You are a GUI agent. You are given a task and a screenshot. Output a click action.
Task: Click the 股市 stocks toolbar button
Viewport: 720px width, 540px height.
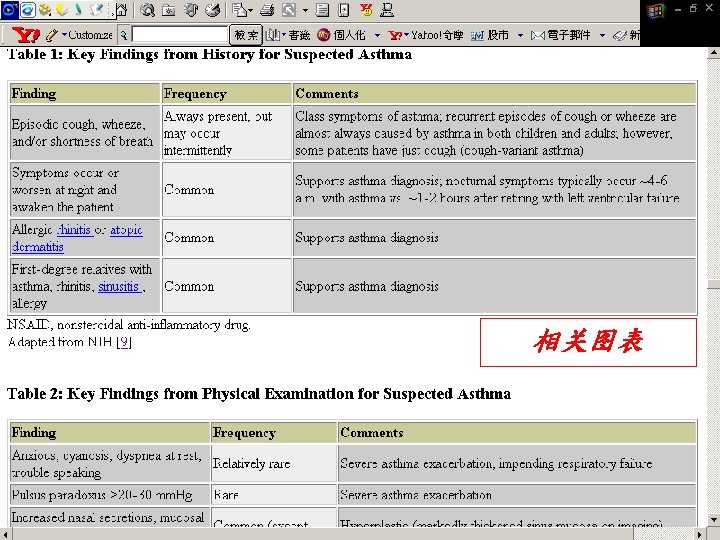[x=490, y=35]
